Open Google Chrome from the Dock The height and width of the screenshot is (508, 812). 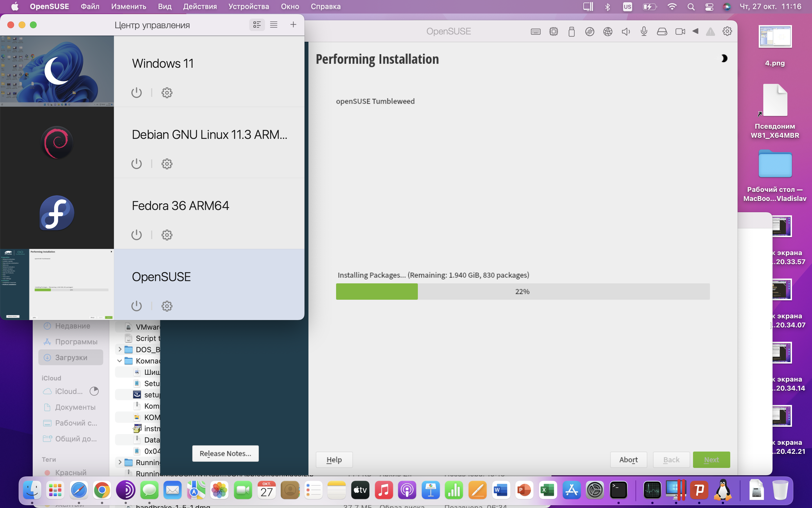tap(102, 491)
